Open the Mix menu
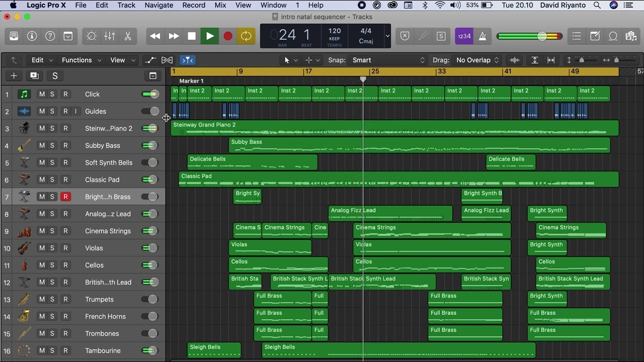This screenshot has height=362, width=644. pyautogui.click(x=220, y=5)
